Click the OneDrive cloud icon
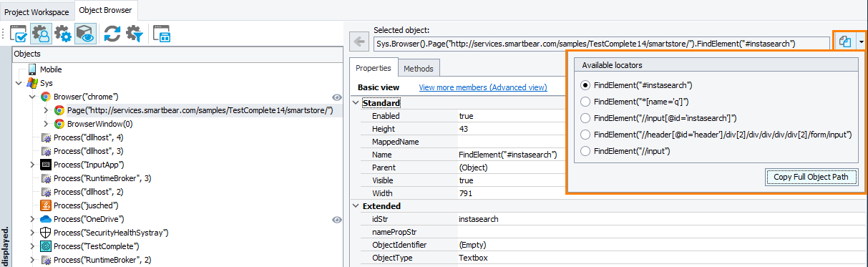This screenshot has width=868, height=267. pos(45,219)
